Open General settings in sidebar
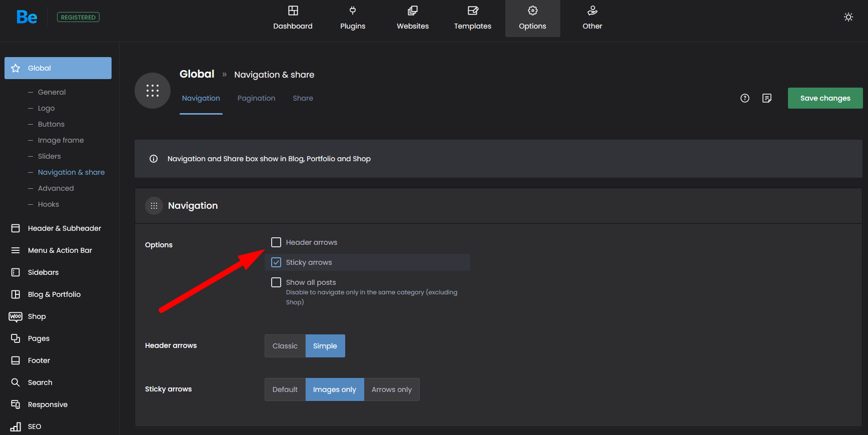This screenshot has width=868, height=435. pos(52,92)
